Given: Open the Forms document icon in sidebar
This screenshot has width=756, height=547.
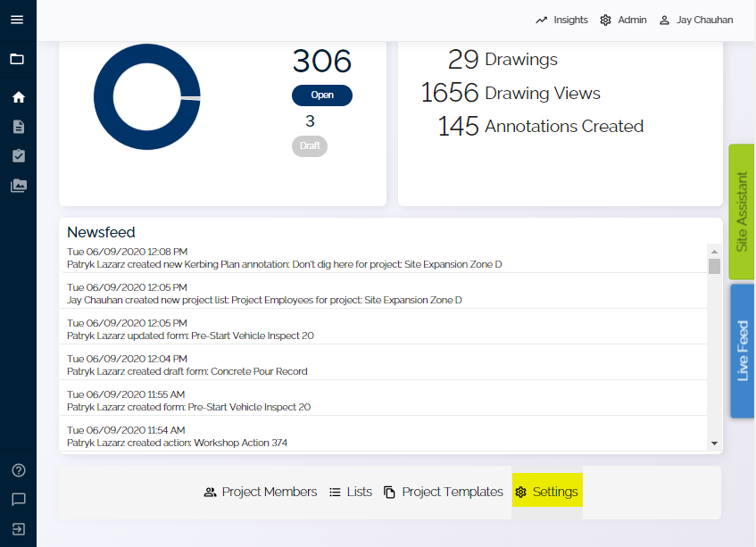Looking at the screenshot, I should click(18, 126).
